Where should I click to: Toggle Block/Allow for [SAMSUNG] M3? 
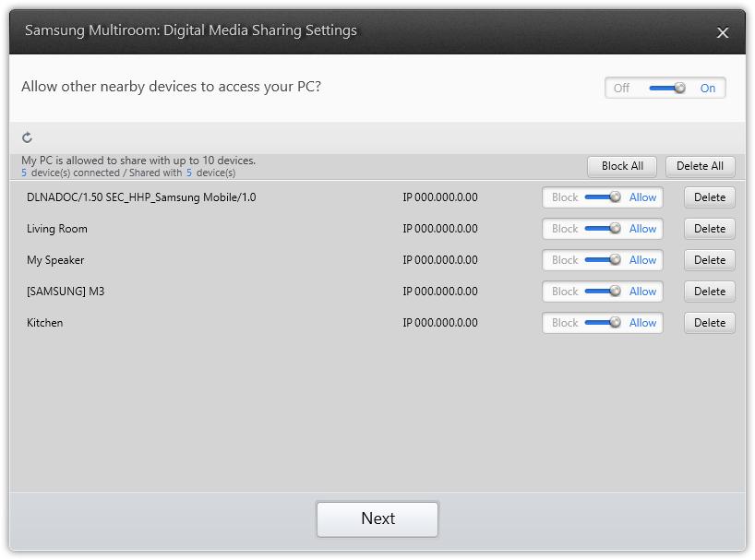coord(603,291)
